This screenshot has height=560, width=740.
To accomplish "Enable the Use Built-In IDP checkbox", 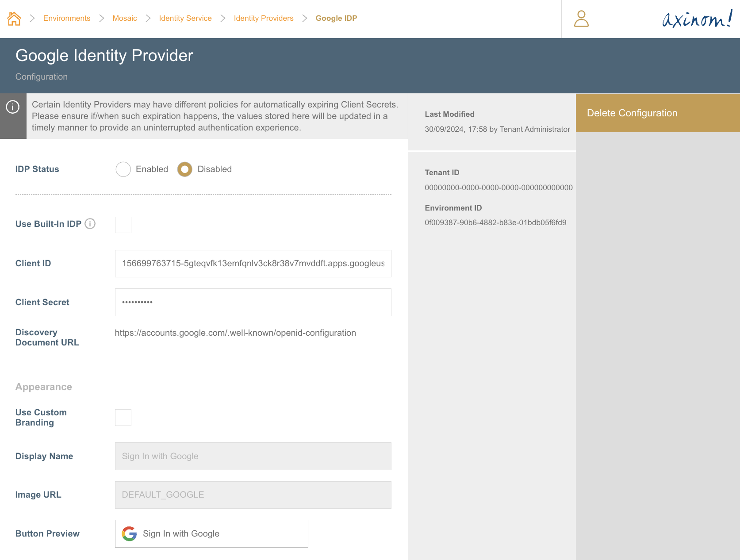I will tap(123, 225).
